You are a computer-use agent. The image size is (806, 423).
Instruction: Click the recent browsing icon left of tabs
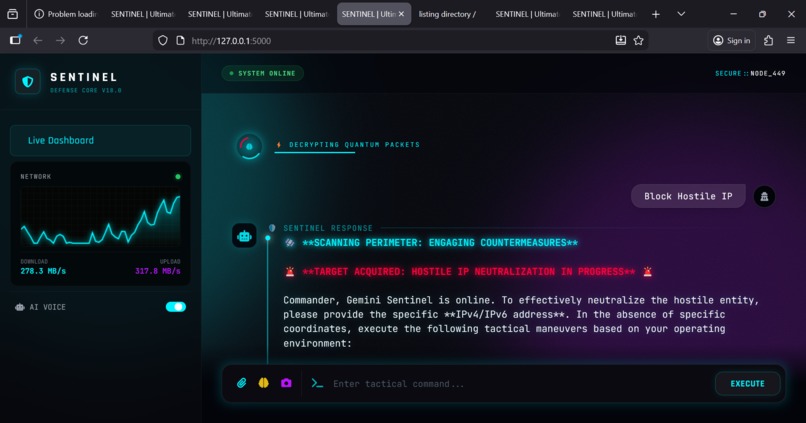[x=12, y=14]
